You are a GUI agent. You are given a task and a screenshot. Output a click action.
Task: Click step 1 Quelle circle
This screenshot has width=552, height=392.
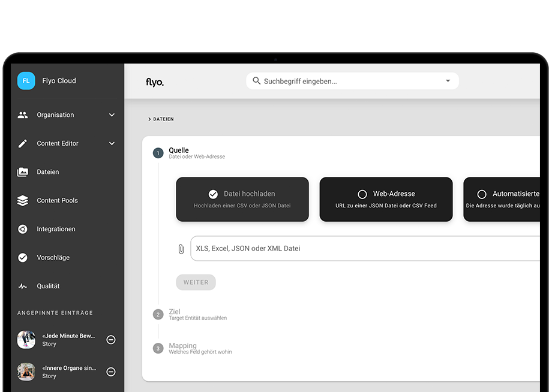158,153
